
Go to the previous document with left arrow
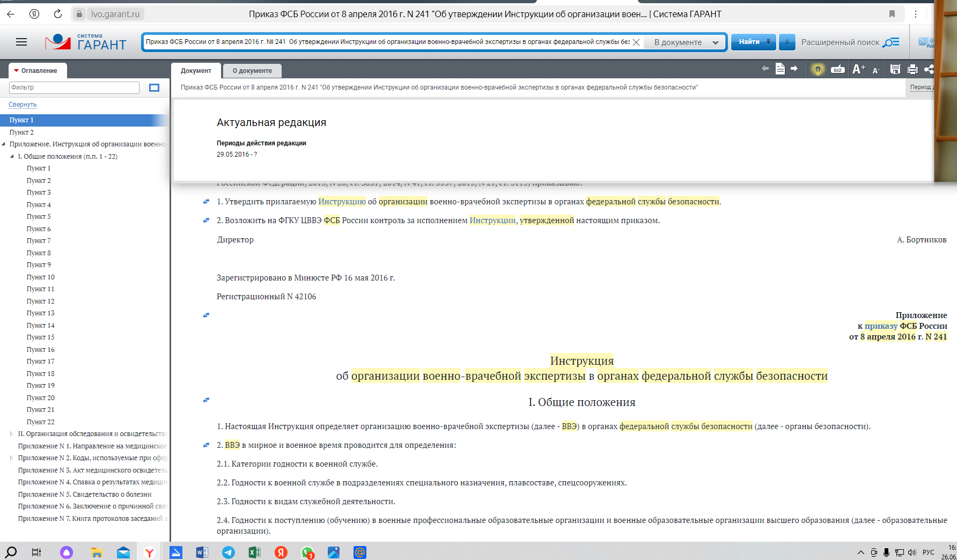[x=765, y=69]
